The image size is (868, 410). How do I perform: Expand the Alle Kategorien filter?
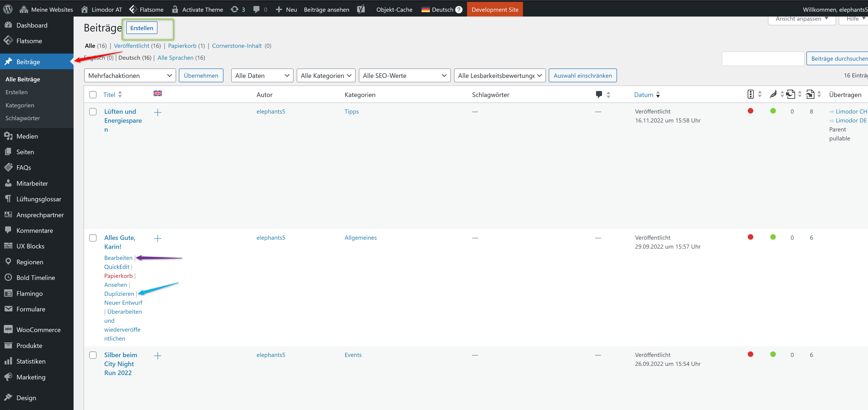click(325, 75)
